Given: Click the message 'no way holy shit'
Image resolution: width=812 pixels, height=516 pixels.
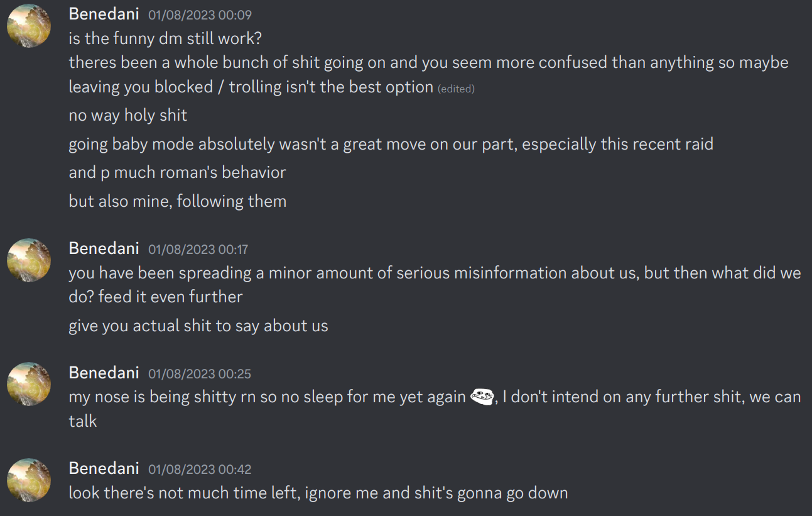Looking at the screenshot, I should (x=128, y=116).
